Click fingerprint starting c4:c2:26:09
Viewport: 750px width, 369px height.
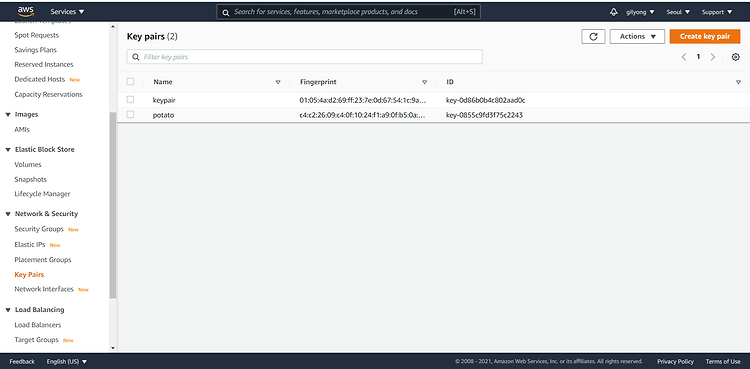[x=363, y=115]
